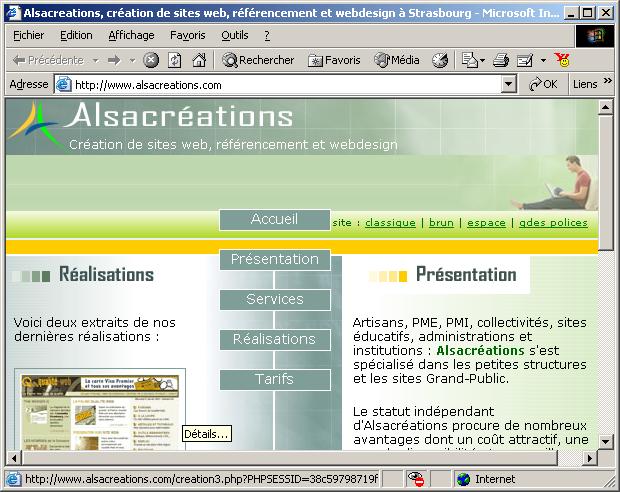Open the ? help menu
620x492 pixels.
coord(267,36)
